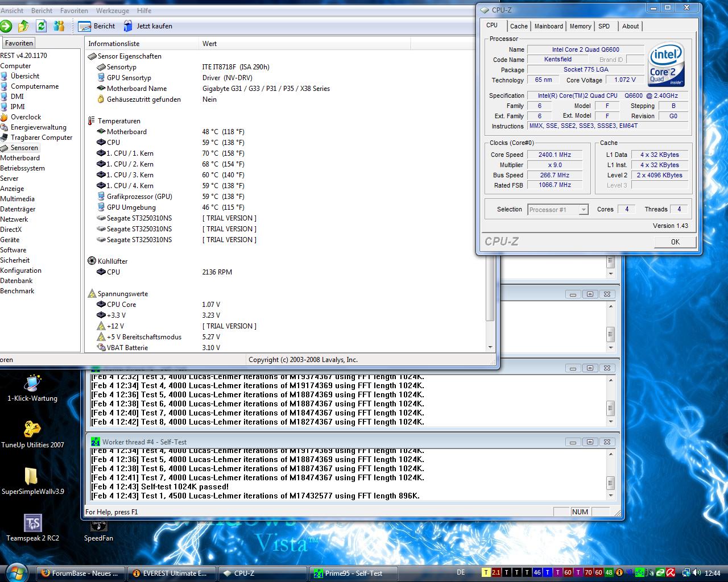Open the Processor #1 selection dropdown
Screen dimensions: 728x582
pyautogui.click(x=557, y=210)
